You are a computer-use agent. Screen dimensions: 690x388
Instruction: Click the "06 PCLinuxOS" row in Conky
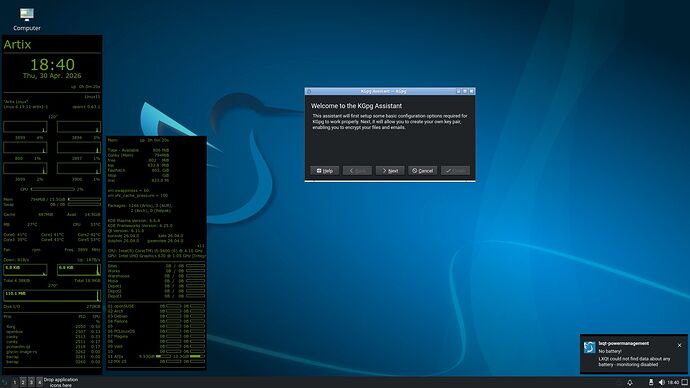click(156, 331)
